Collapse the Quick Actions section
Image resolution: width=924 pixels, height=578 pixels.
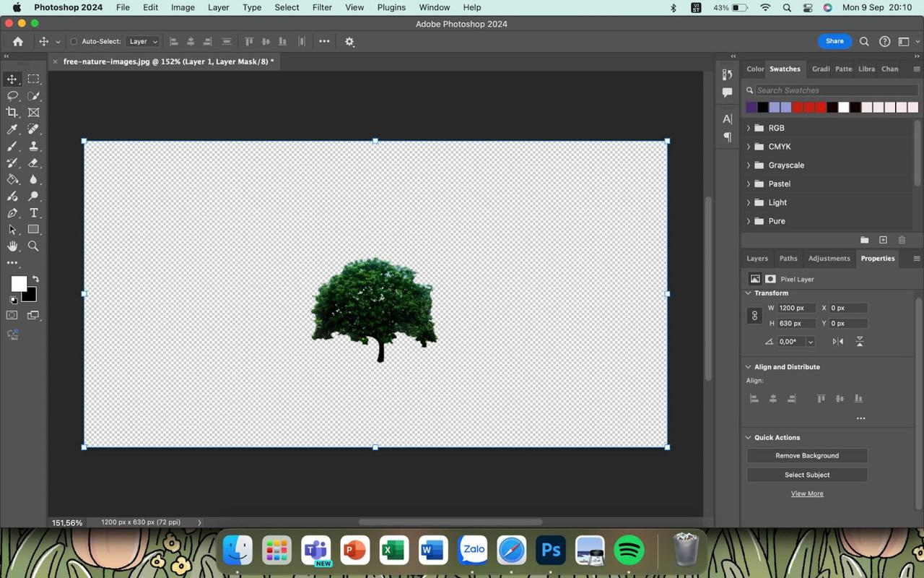pyautogui.click(x=749, y=438)
